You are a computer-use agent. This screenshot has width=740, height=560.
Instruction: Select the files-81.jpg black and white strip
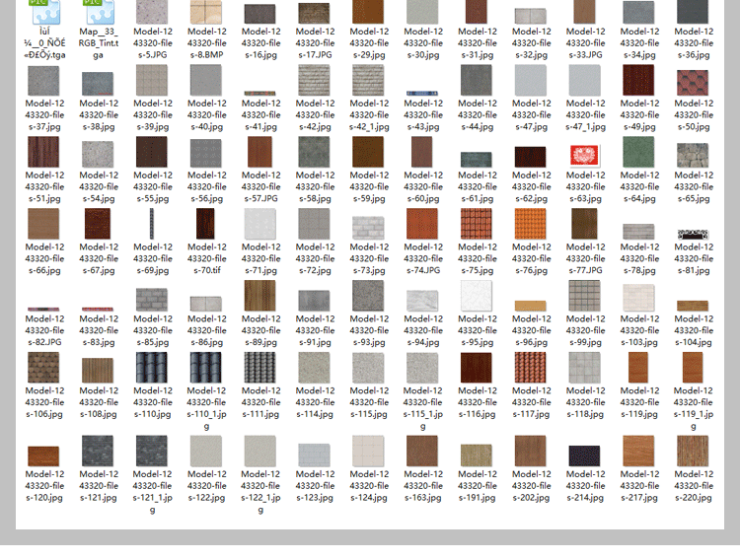point(694,234)
